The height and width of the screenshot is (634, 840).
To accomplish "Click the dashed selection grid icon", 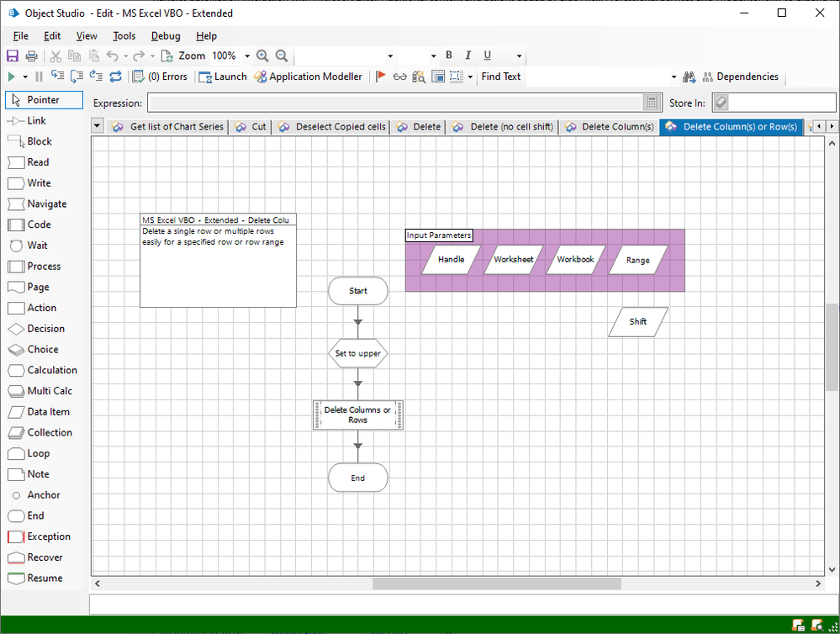I will click(457, 77).
